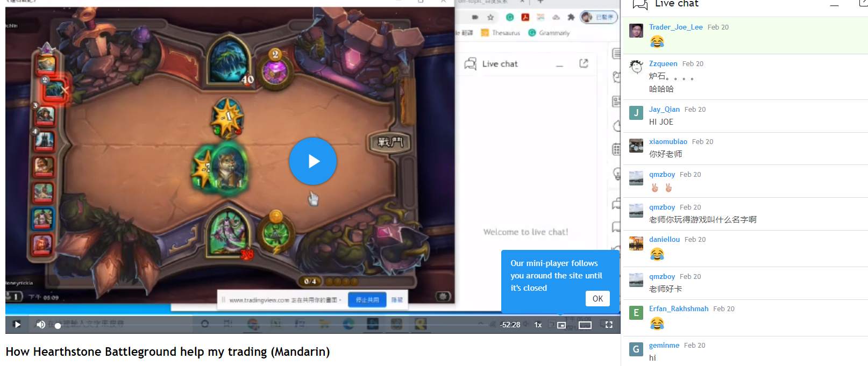Enable the mini-player mode icon
Viewport: 868px width, 366px height.
pyautogui.click(x=561, y=325)
